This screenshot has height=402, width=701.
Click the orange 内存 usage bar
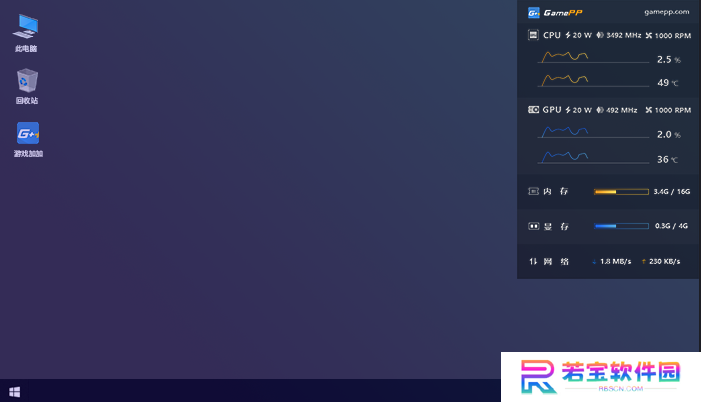[x=621, y=192]
